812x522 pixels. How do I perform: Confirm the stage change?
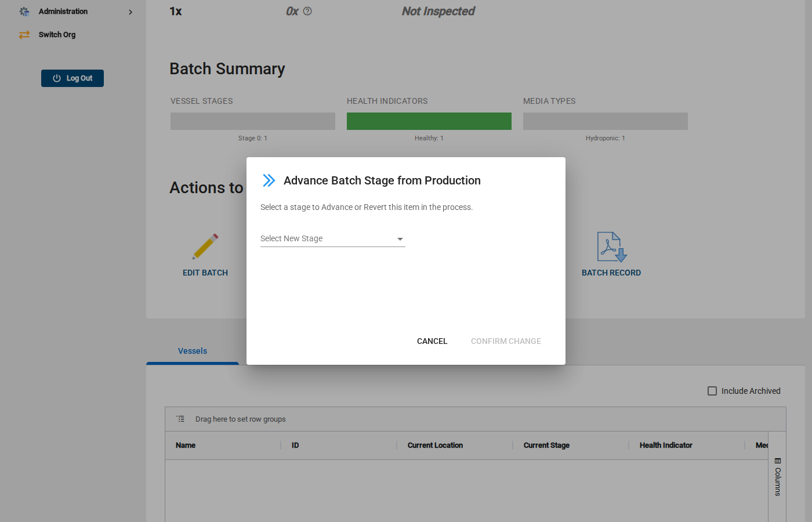click(505, 341)
